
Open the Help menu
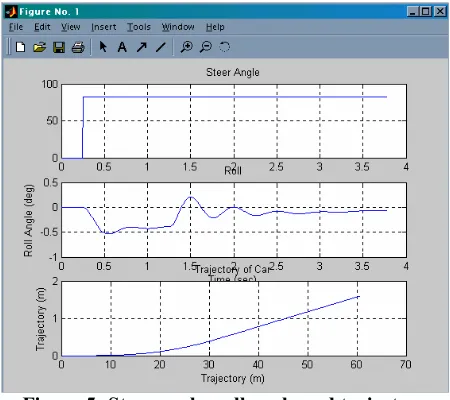tap(215, 27)
